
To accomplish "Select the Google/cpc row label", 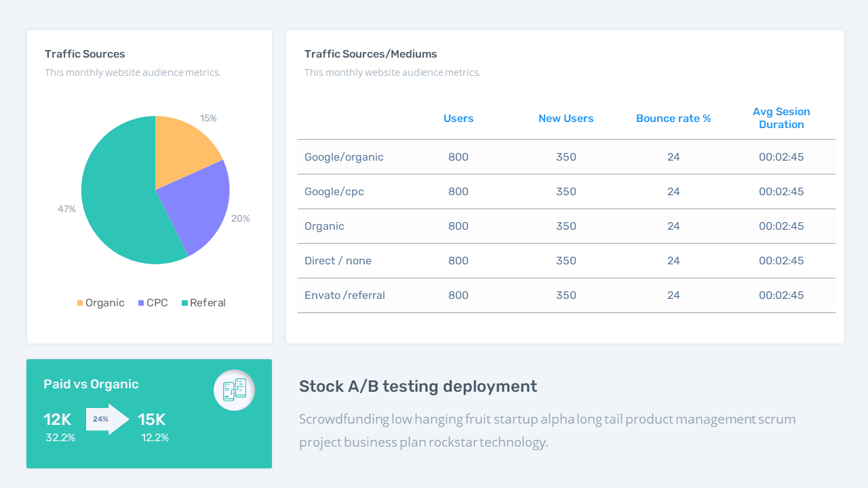I will point(334,192).
